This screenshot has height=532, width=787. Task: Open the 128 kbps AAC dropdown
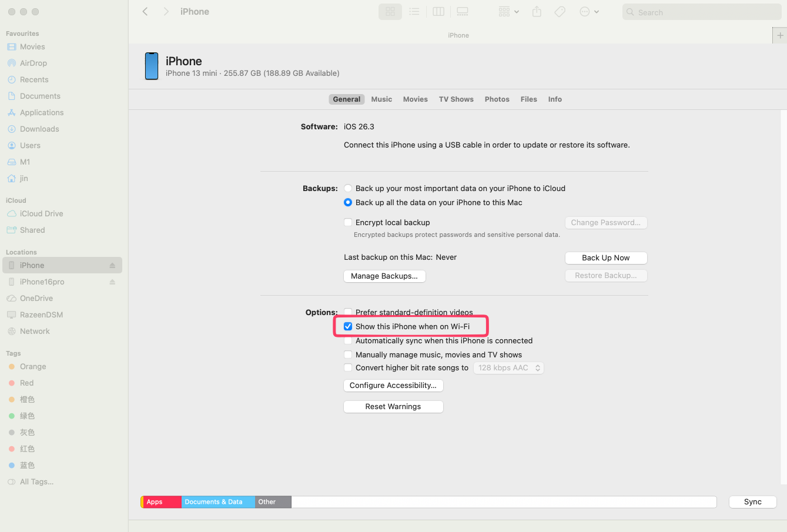(508, 368)
